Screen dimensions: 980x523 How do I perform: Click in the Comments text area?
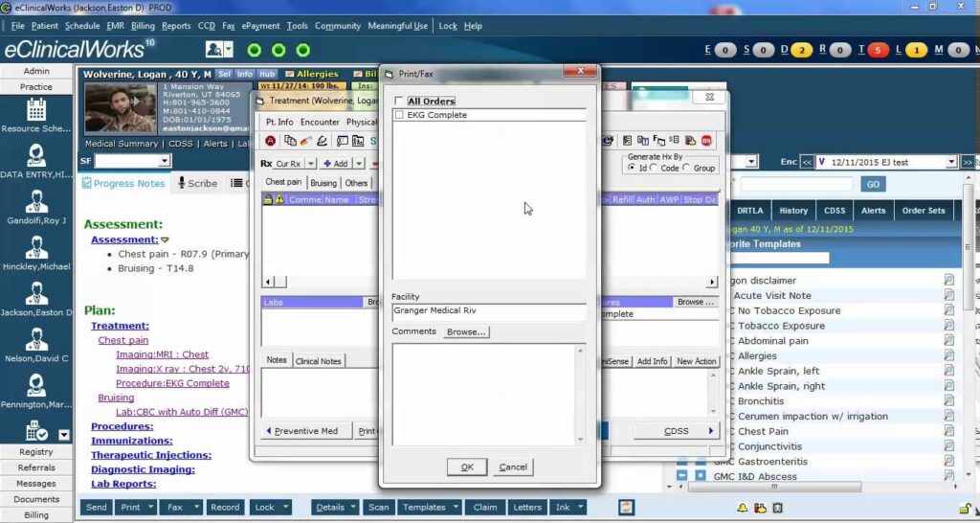click(483, 394)
